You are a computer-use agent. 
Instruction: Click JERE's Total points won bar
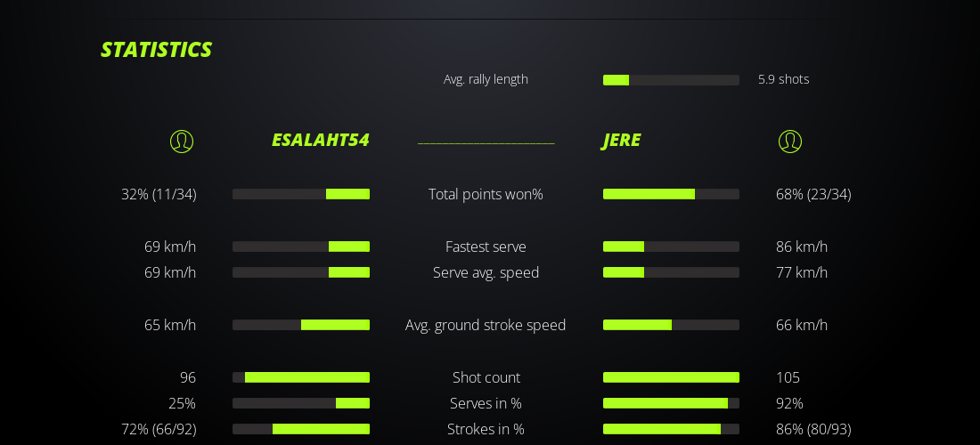click(671, 194)
